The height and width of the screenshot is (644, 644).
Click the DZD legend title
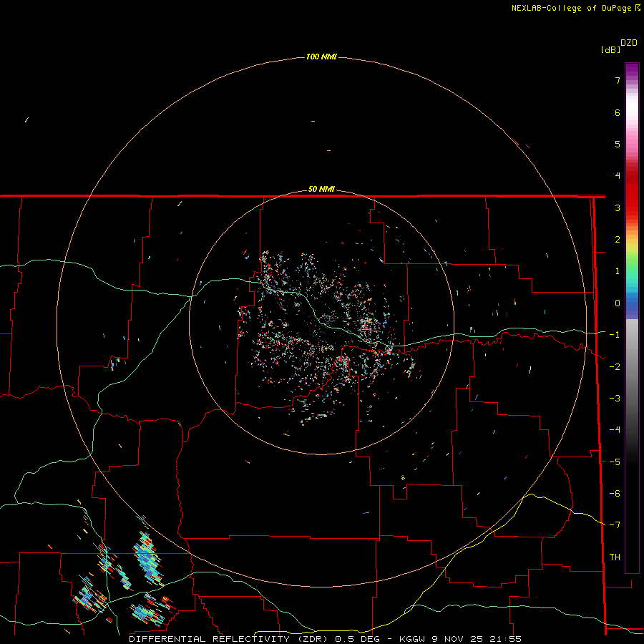[x=628, y=43]
